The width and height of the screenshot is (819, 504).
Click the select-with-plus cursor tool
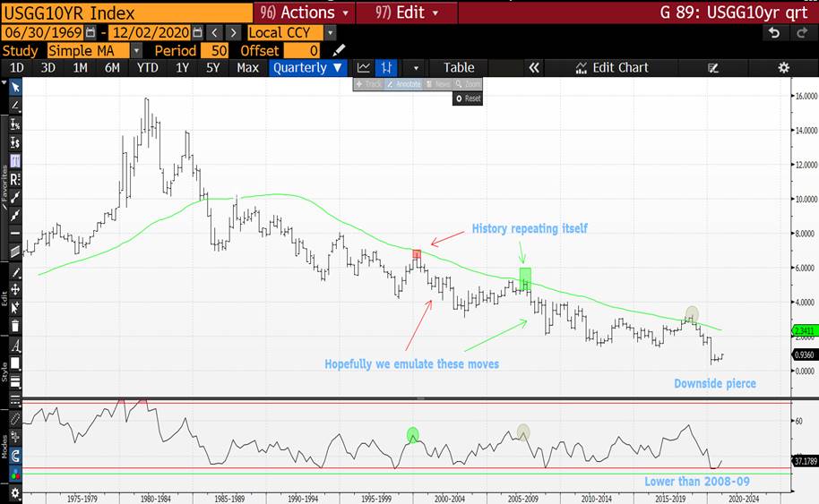click(x=15, y=308)
